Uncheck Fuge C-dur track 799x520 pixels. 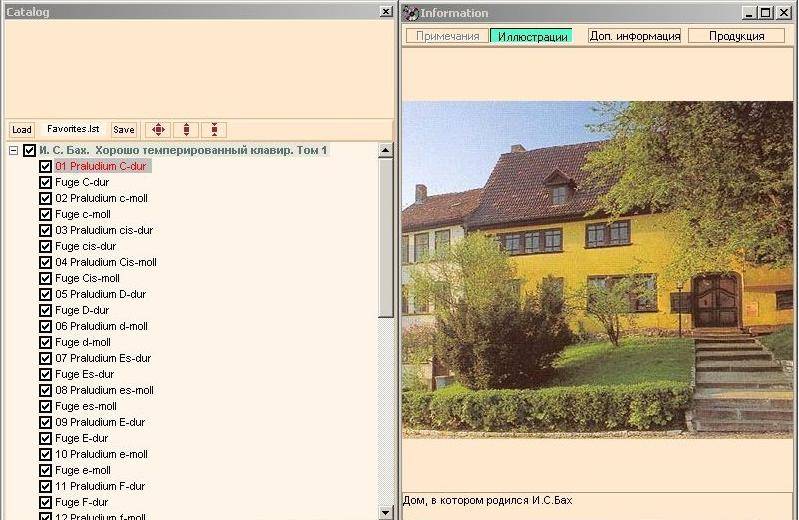coord(45,182)
